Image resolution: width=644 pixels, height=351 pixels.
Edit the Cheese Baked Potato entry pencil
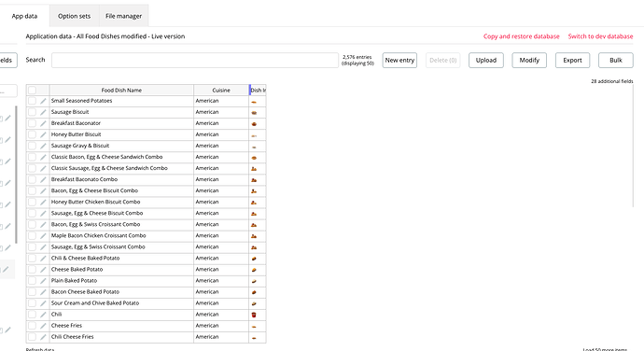point(43,270)
